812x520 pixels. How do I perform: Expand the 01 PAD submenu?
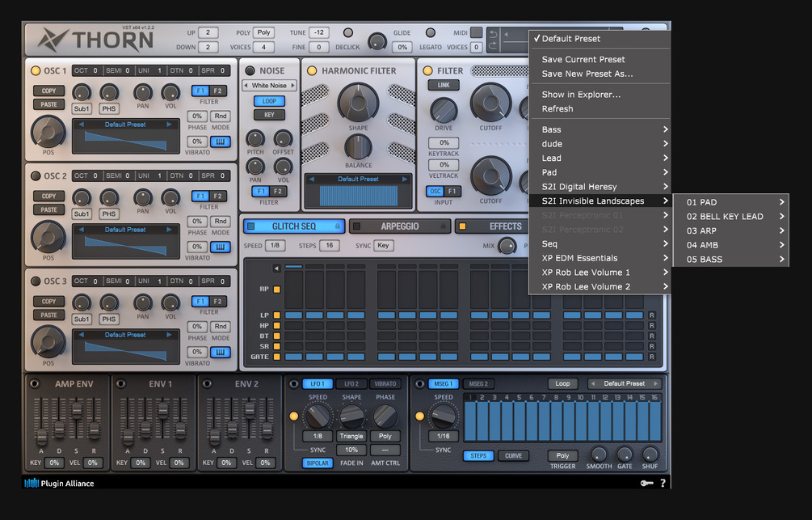730,202
